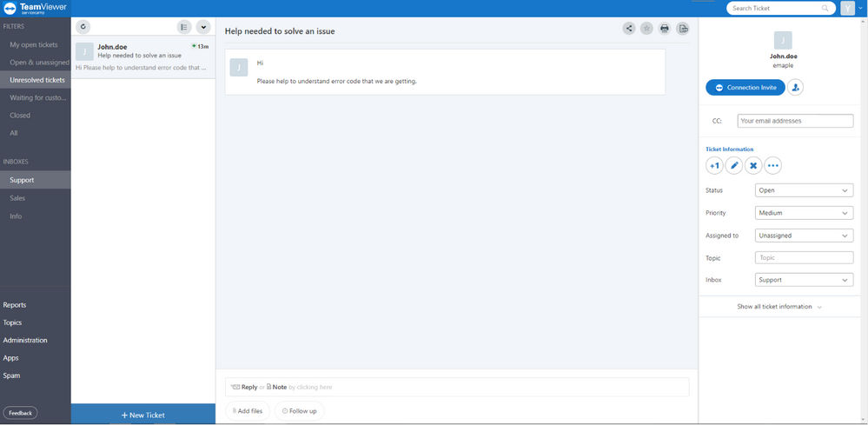Open John.doe ticket in the list
Image resolution: width=868 pixels, height=425 pixels.
point(143,57)
